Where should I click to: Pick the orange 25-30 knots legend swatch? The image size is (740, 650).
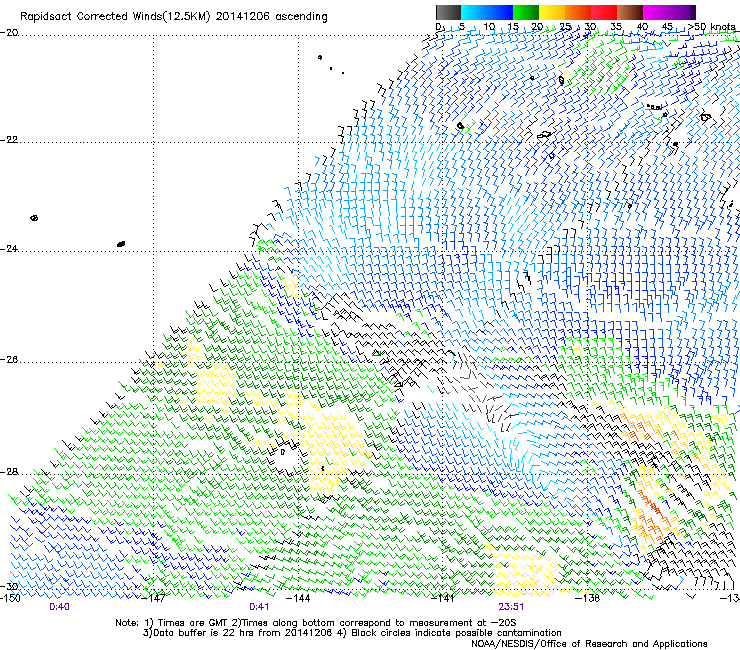tap(578, 12)
